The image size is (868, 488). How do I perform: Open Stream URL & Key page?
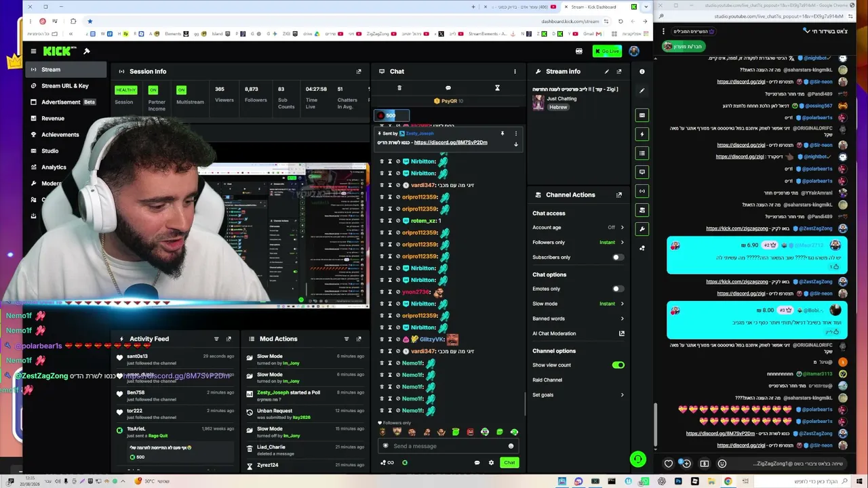click(65, 86)
